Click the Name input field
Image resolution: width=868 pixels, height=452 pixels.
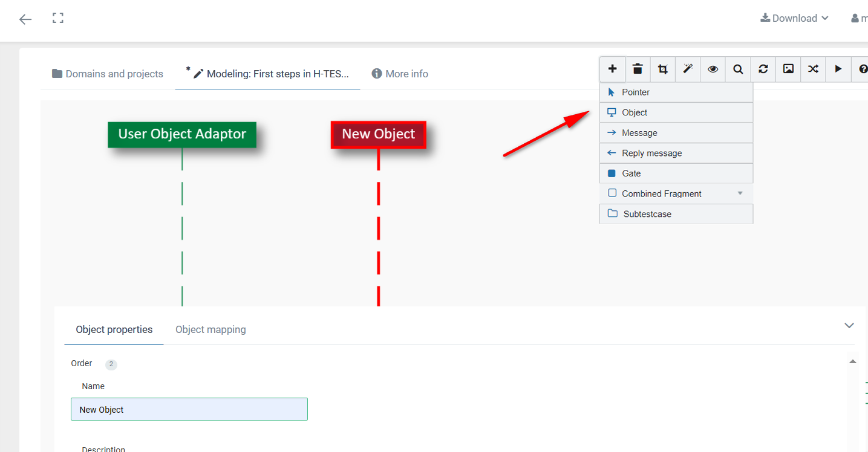[x=189, y=409]
